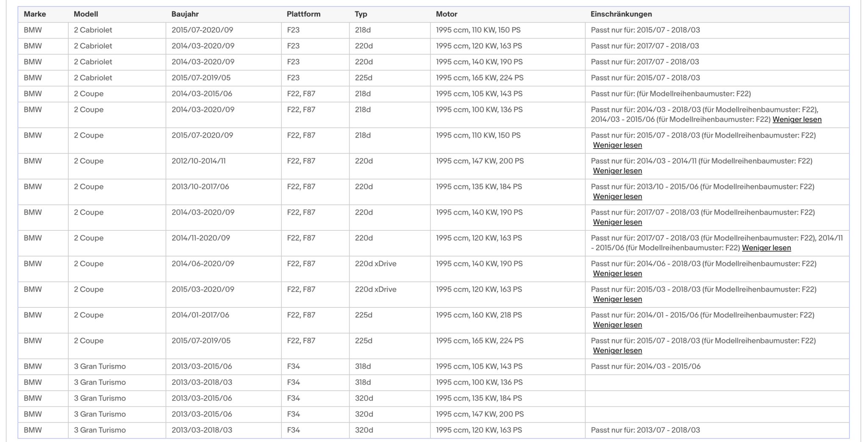Collapse restrictions for 2 Coupe 218d 100 KW row
The image size is (868, 442).
coord(797,119)
